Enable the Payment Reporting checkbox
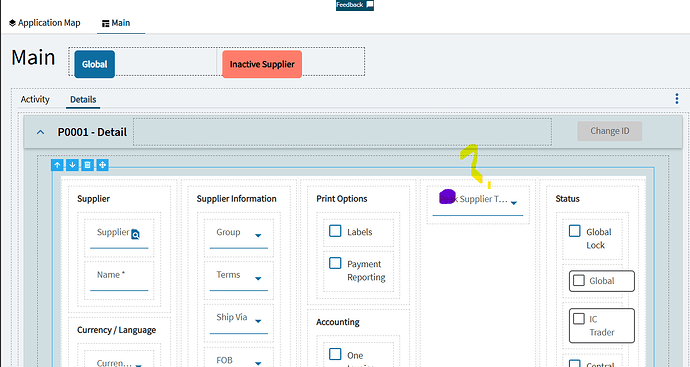This screenshot has height=367, width=690. [x=335, y=263]
